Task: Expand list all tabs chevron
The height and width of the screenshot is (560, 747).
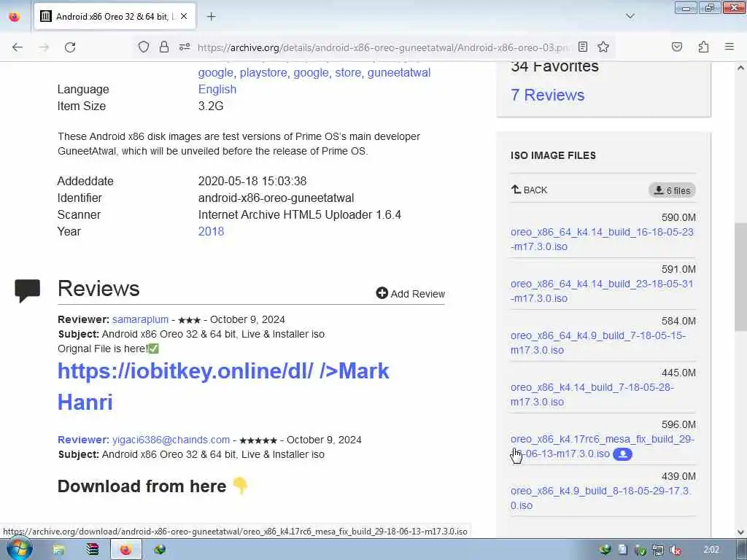Action: pyautogui.click(x=630, y=16)
